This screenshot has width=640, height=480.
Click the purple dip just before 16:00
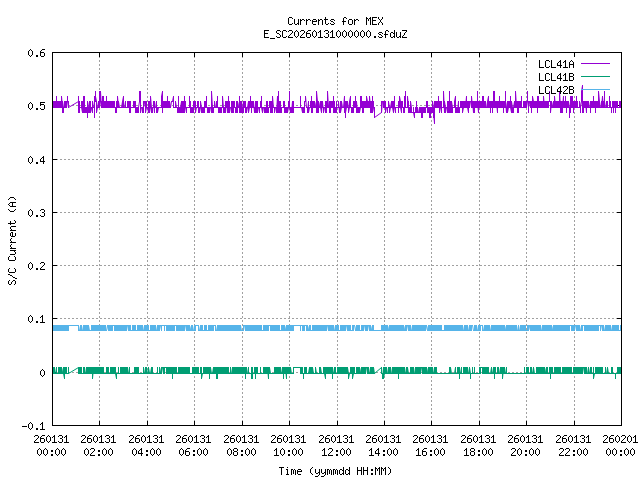click(x=433, y=119)
